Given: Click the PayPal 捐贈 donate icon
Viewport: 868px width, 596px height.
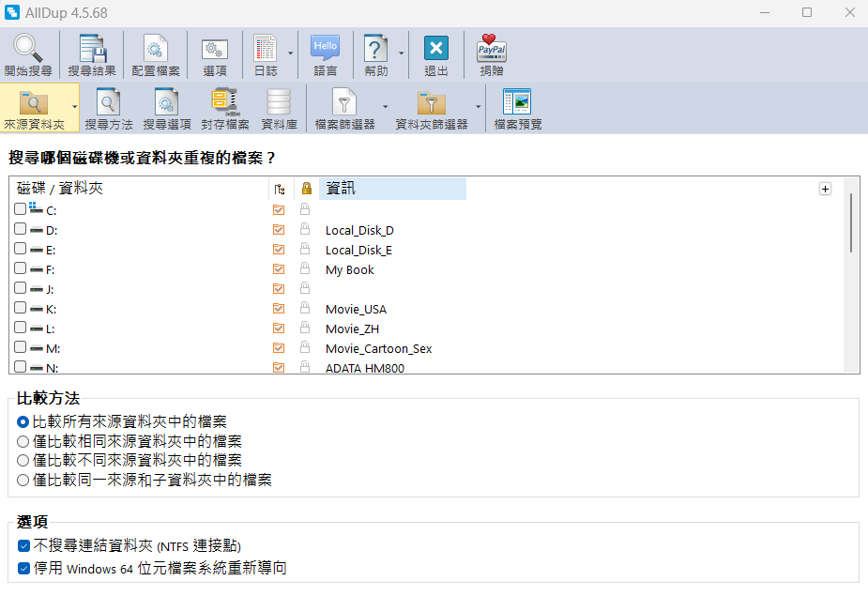Looking at the screenshot, I should 492,48.
